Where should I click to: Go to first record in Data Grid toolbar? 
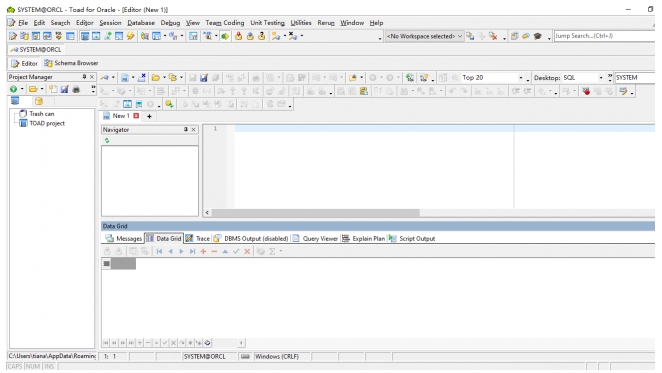point(159,251)
